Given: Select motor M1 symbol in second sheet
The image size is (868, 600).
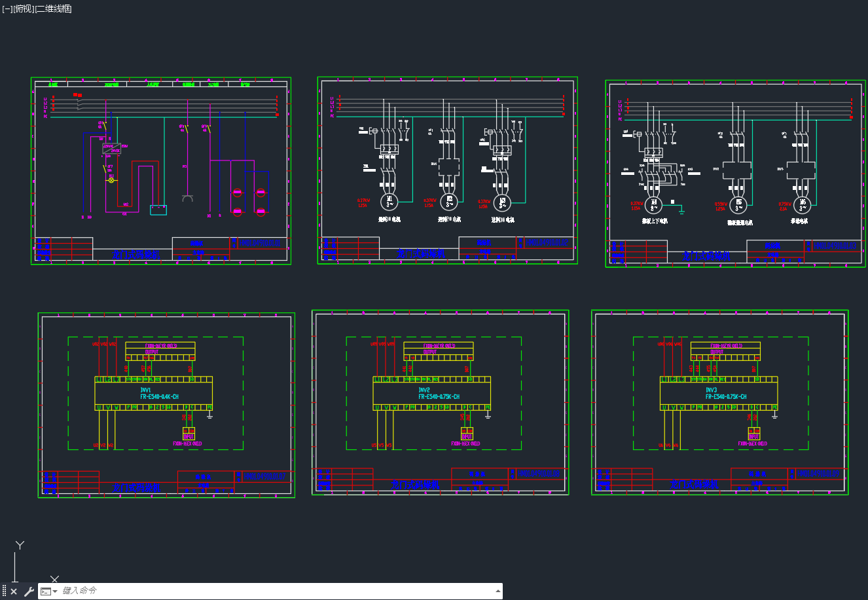Looking at the screenshot, I should coord(390,200).
